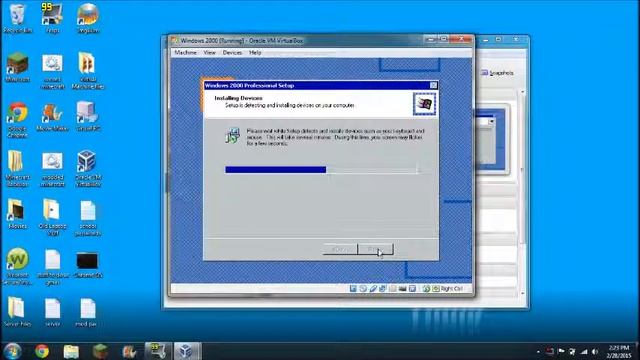Open the Action Center flag in system tray
640x360 pixels.
561,351
